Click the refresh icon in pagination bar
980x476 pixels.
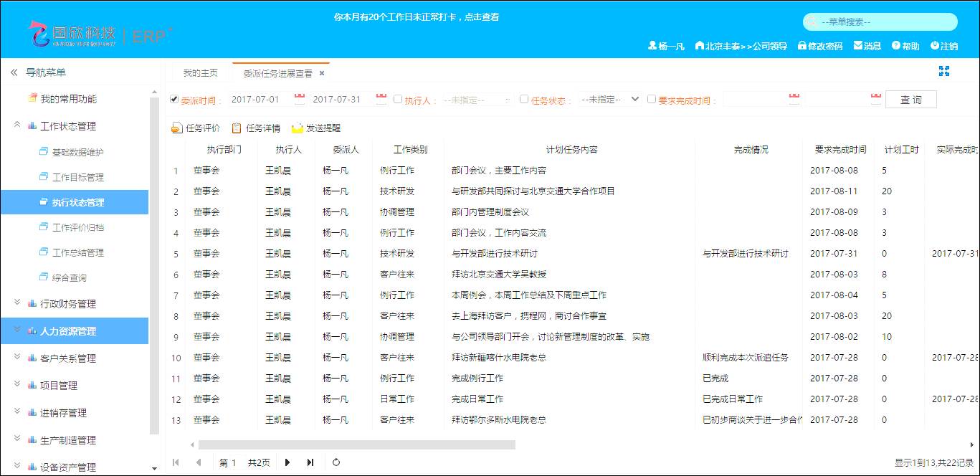[336, 462]
